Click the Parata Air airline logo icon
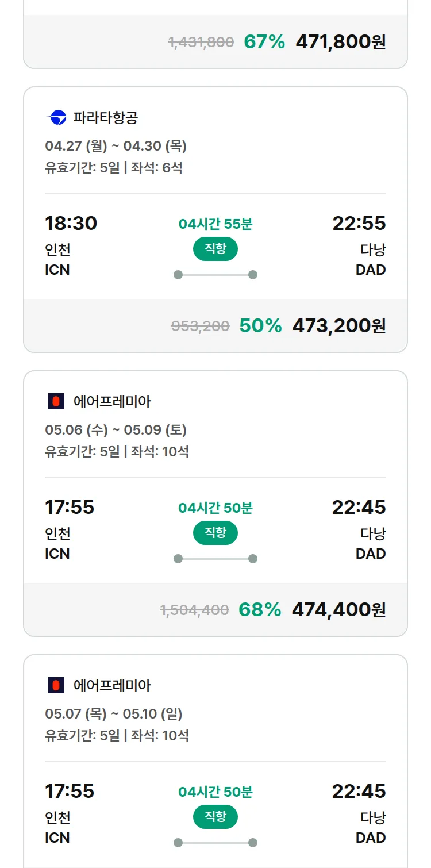This screenshot has width=431, height=868. click(56, 118)
